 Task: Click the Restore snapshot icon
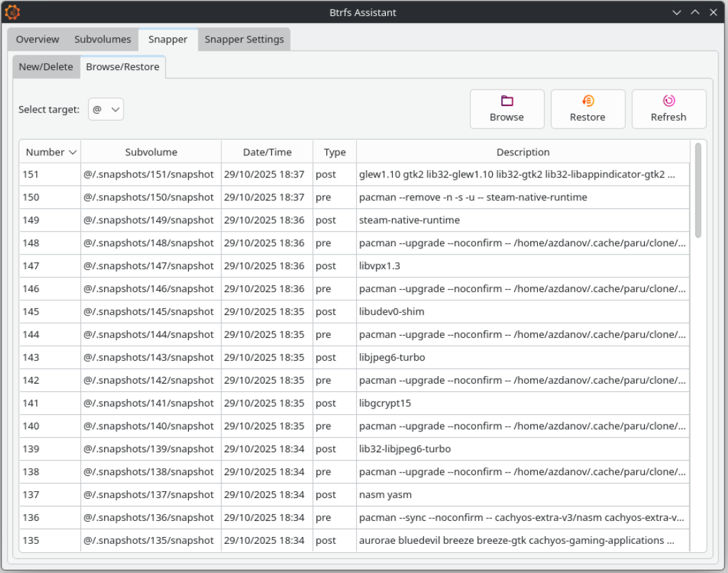click(588, 101)
